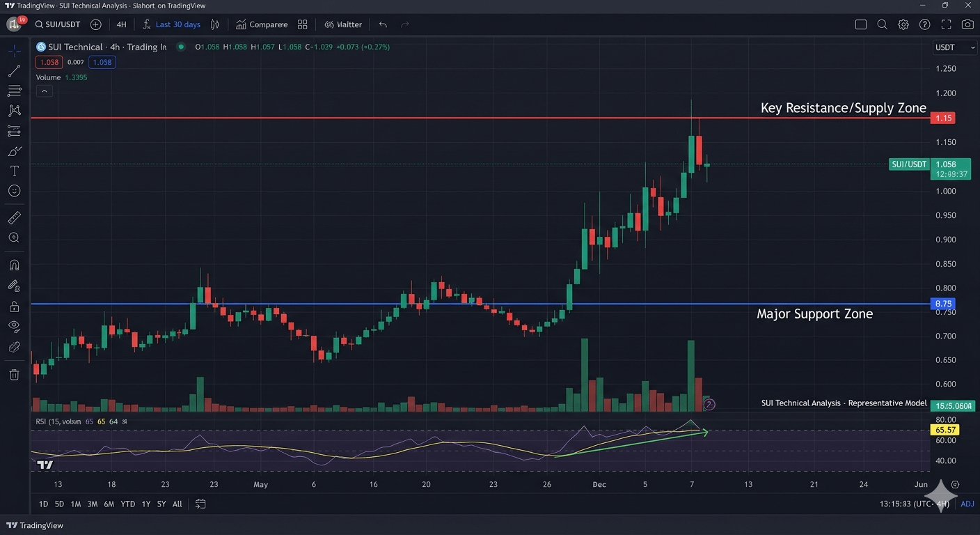Click the red 1.058 sell price box
This screenshot has height=535, width=980.
[49, 62]
